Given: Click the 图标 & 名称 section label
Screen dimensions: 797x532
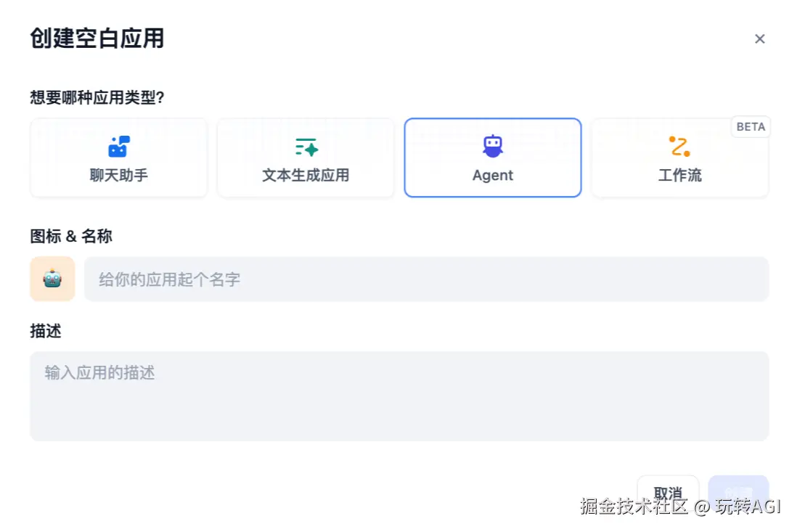Looking at the screenshot, I should pos(71,236).
